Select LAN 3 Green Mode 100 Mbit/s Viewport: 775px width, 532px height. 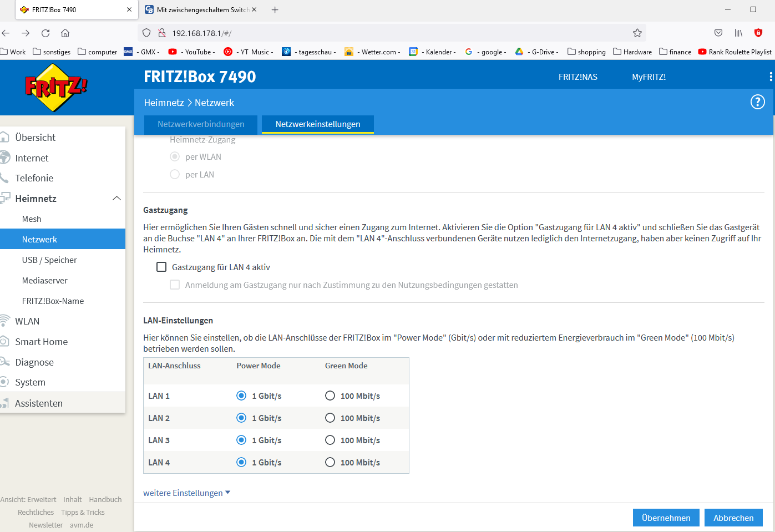pos(330,440)
